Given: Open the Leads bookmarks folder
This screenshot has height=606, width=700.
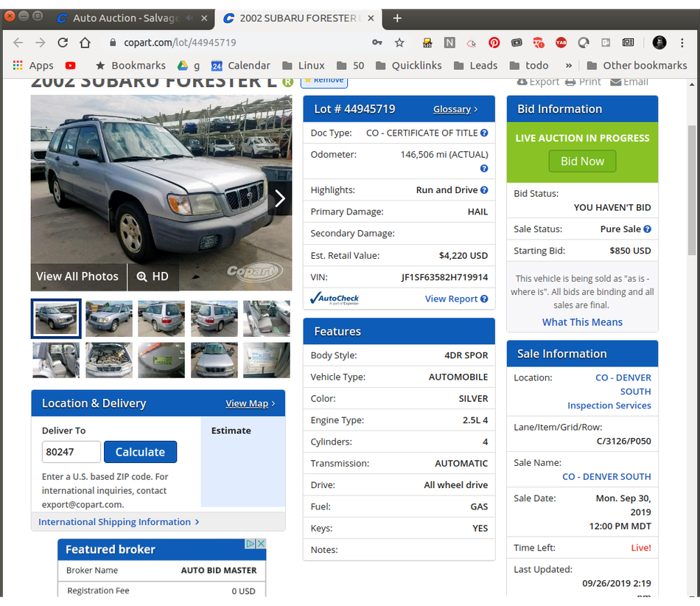Looking at the screenshot, I should tap(475, 66).
